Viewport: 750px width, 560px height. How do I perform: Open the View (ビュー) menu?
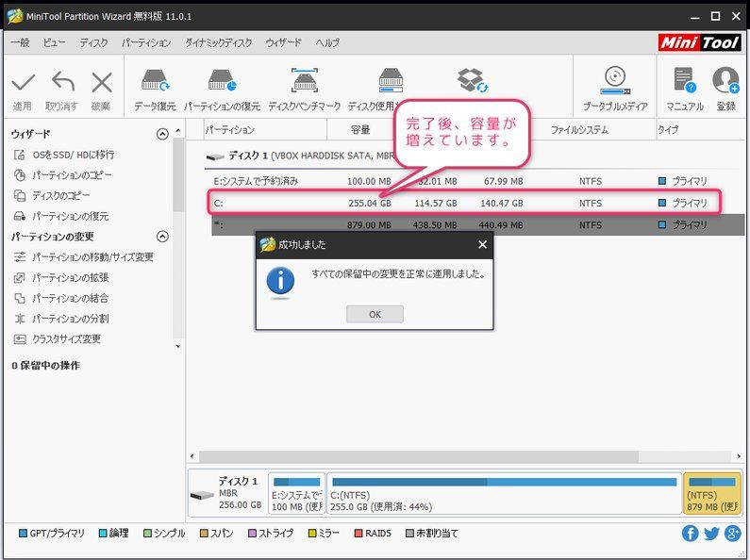(54, 42)
